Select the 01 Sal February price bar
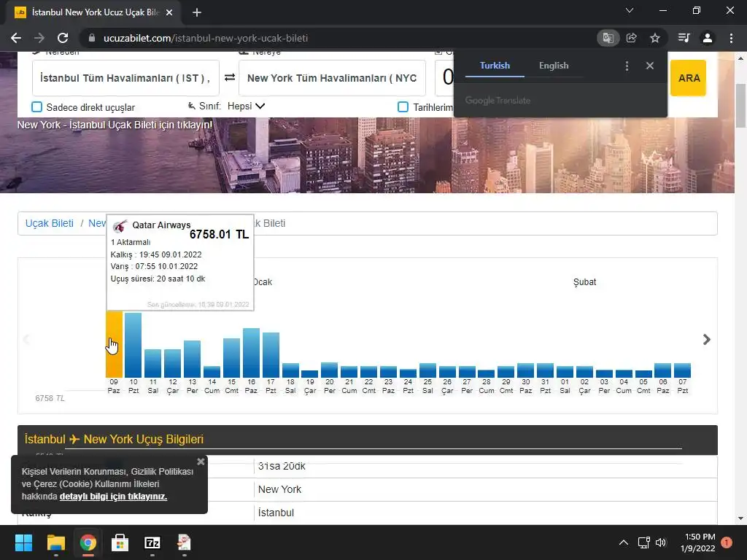The width and height of the screenshot is (747, 560). point(565,372)
